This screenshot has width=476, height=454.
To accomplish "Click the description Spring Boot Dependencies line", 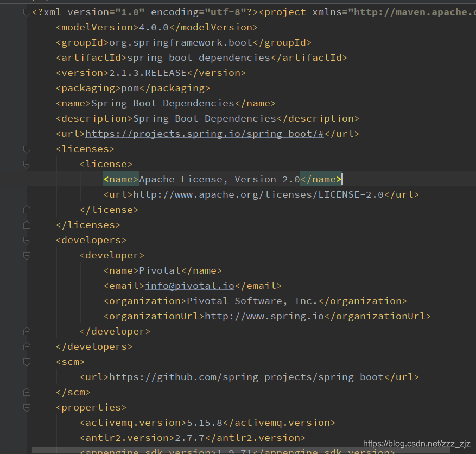I will (x=207, y=118).
